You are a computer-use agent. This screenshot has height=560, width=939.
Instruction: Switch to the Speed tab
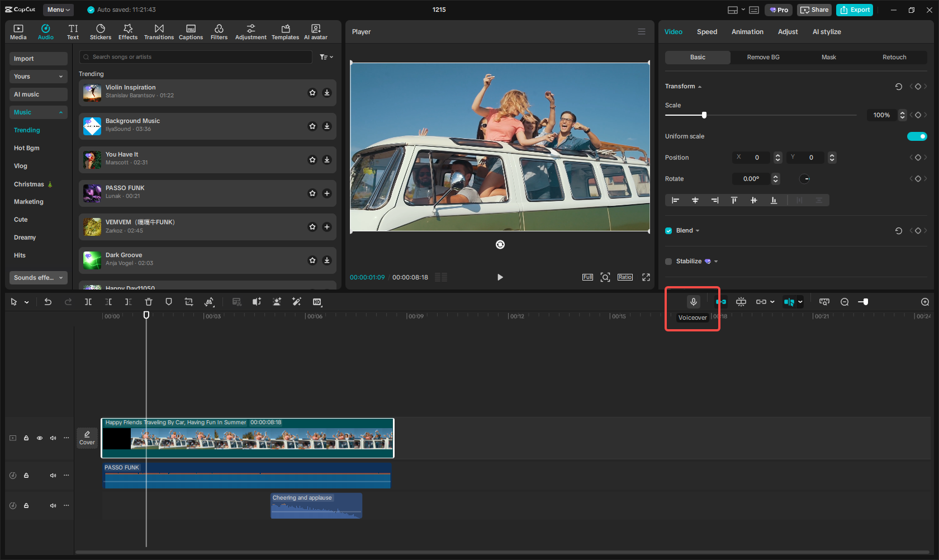pyautogui.click(x=706, y=32)
